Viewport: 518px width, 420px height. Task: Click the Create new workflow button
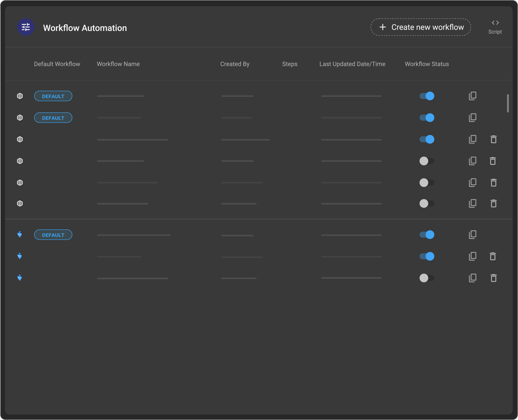(421, 27)
